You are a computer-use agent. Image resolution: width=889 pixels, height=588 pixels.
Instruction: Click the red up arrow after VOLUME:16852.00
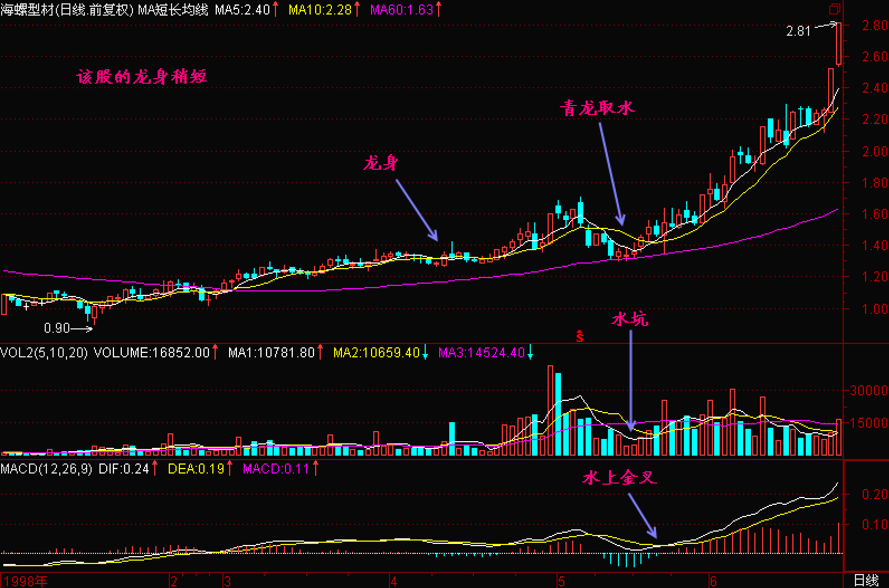point(215,352)
